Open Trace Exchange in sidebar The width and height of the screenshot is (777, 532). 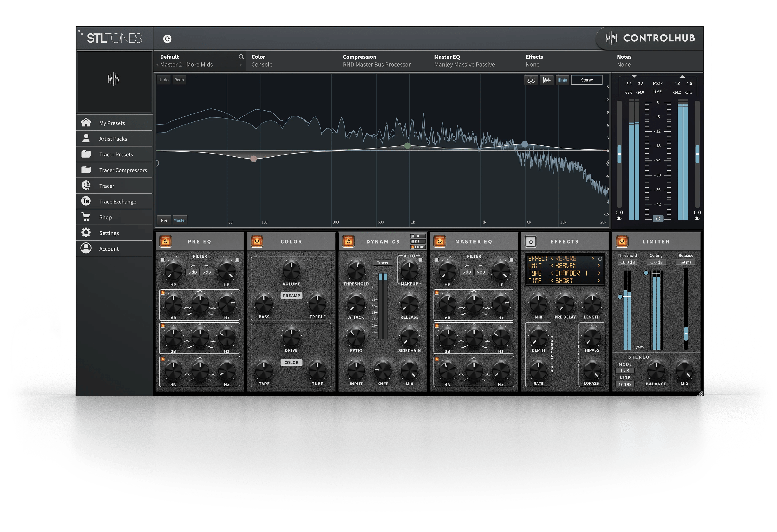[117, 202]
